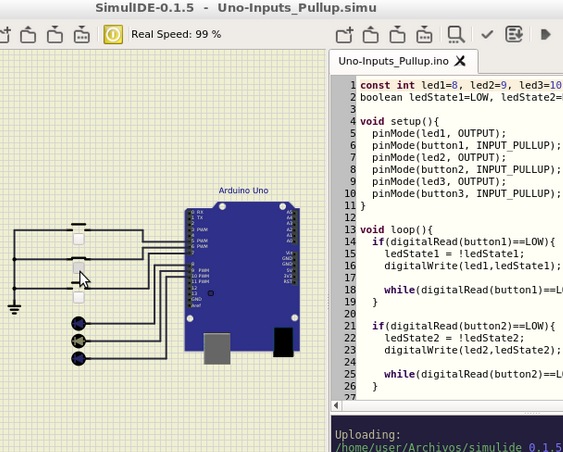Click the Arduino Uno board component
The height and width of the screenshot is (452, 563).
(242, 277)
